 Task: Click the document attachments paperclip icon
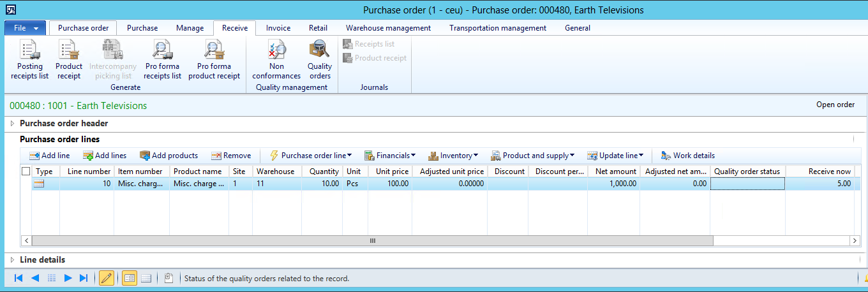[168, 278]
